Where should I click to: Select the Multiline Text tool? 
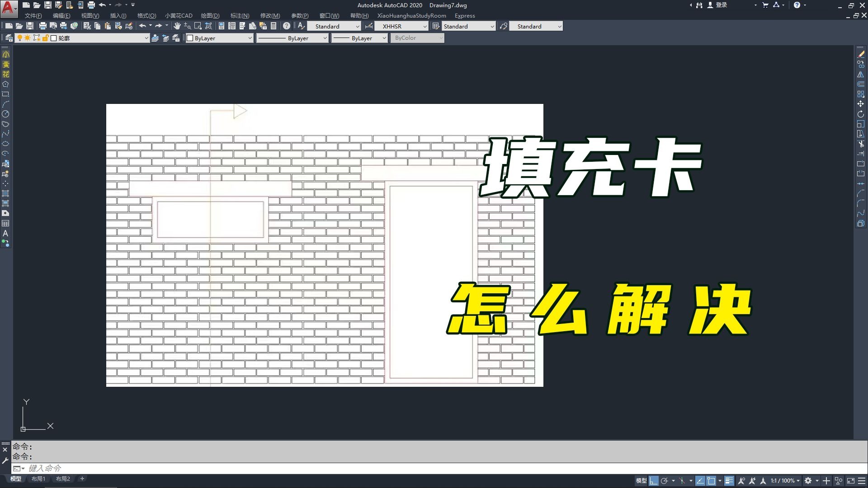(x=6, y=234)
